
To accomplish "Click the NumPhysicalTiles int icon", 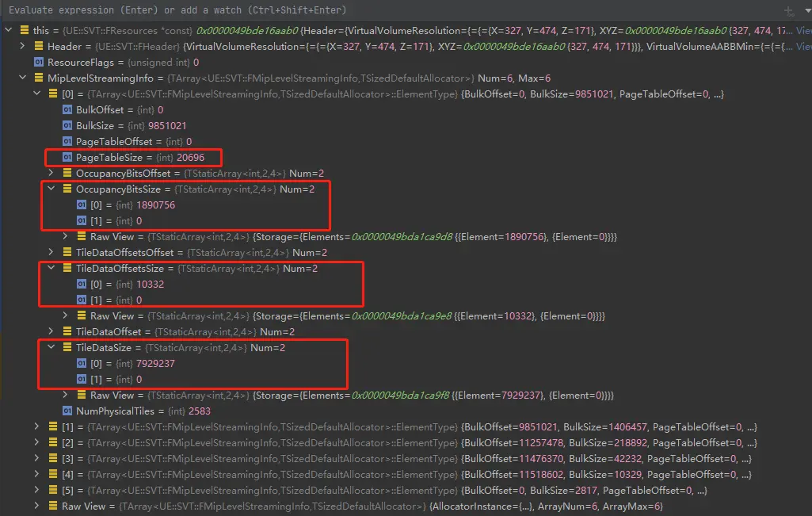I will pyautogui.click(x=67, y=411).
